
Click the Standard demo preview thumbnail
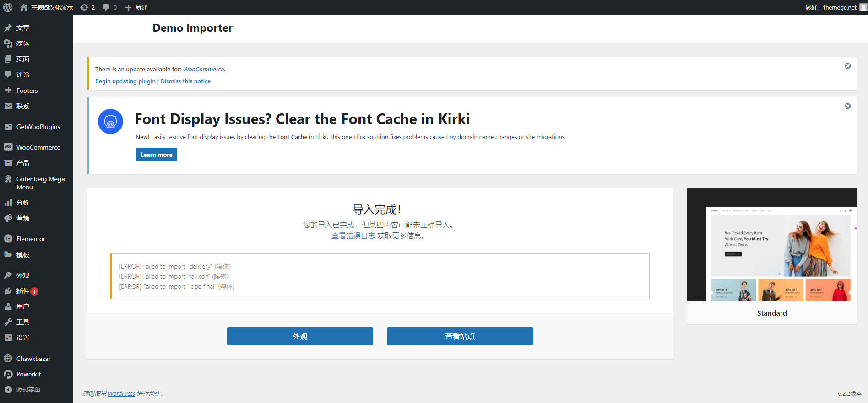(772, 245)
